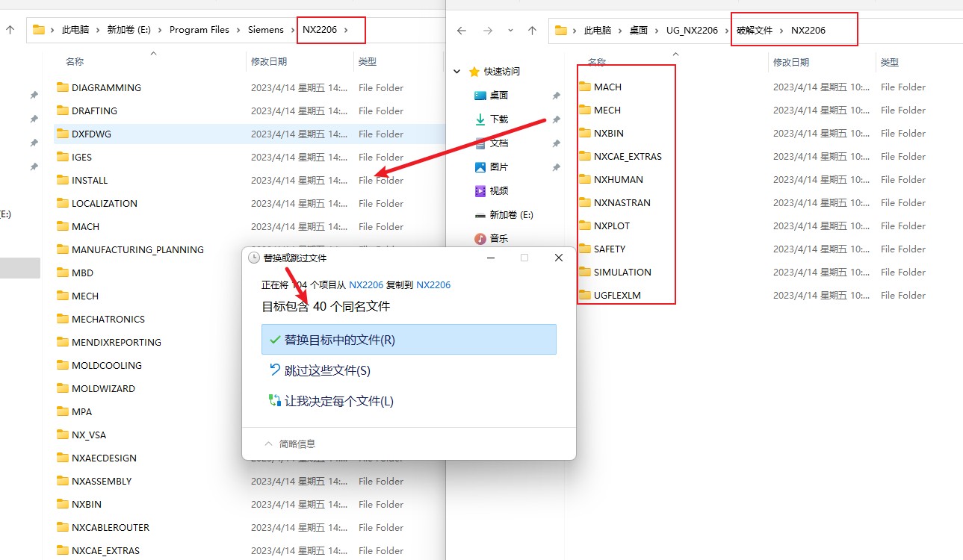Open Music (音乐) in navigation pane
The image size is (963, 560).
click(x=498, y=239)
